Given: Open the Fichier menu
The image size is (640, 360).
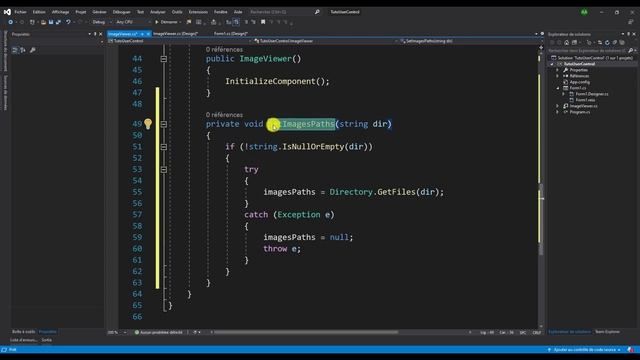Looking at the screenshot, I should tap(20, 12).
